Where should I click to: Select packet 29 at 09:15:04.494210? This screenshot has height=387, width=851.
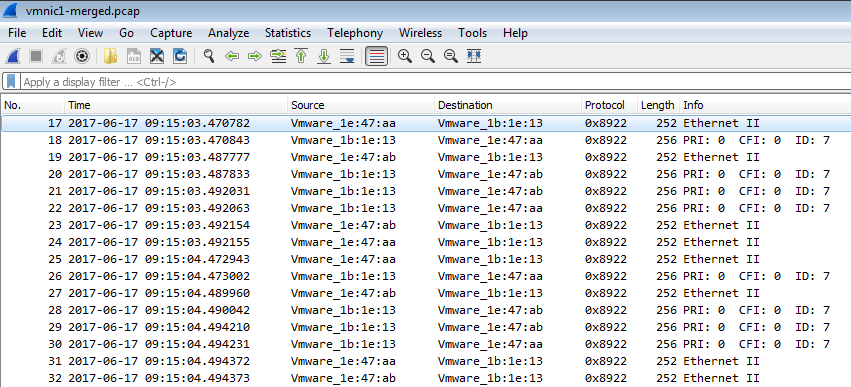pyautogui.click(x=426, y=327)
